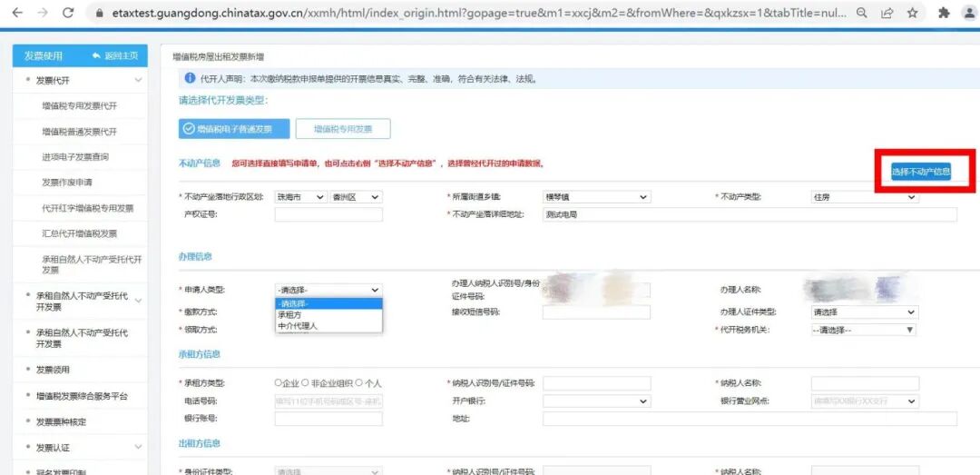
Task: Open 发票作废申请 in sidebar
Action: coord(67,183)
